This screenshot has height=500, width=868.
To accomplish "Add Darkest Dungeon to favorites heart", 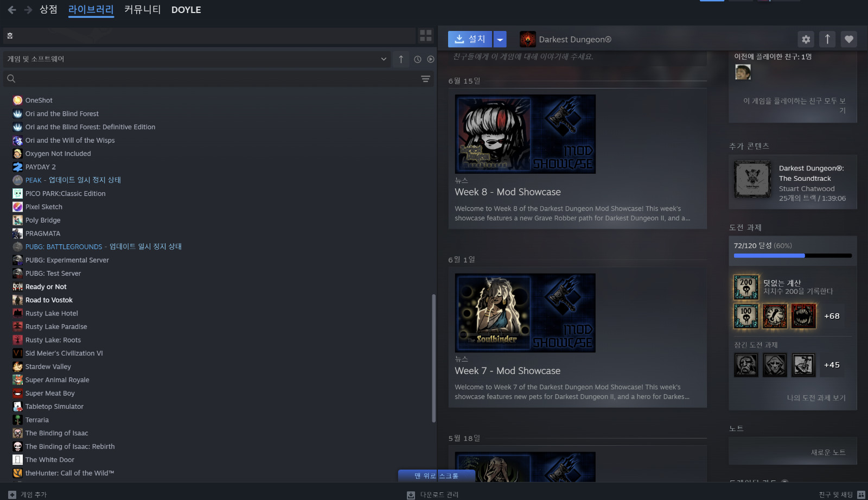I will pyautogui.click(x=849, y=39).
